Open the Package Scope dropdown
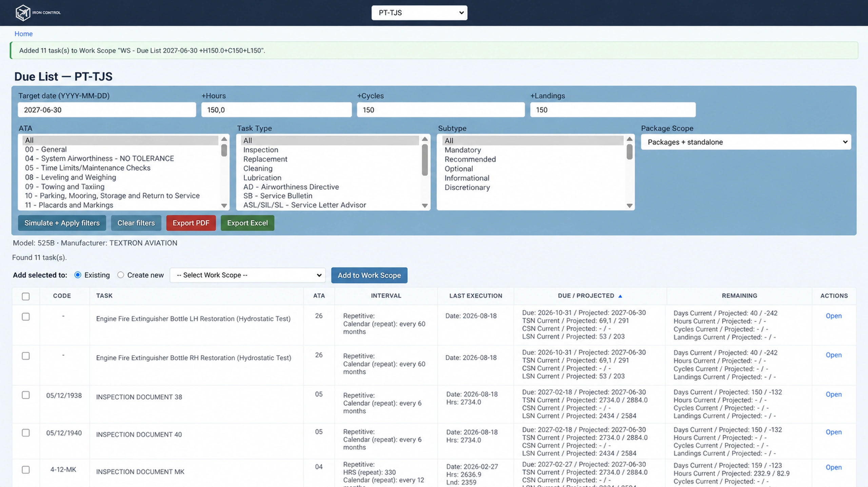Image resolution: width=868 pixels, height=487 pixels. coord(746,142)
